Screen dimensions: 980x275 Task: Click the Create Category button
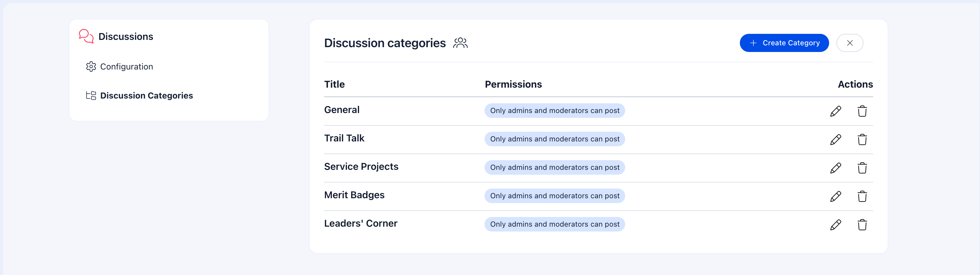coord(784,43)
